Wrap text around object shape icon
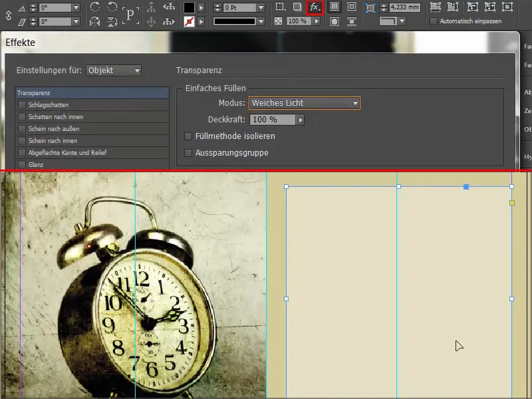 pyautogui.click(x=334, y=22)
